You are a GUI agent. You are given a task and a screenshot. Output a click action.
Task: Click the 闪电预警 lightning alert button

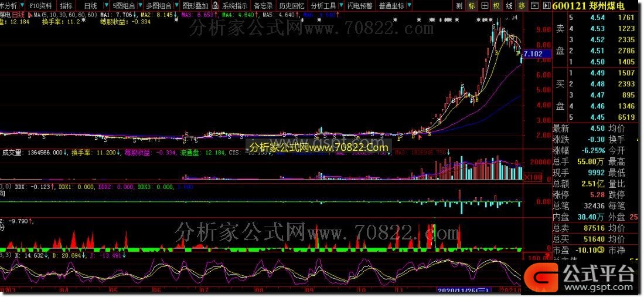(x=360, y=5)
